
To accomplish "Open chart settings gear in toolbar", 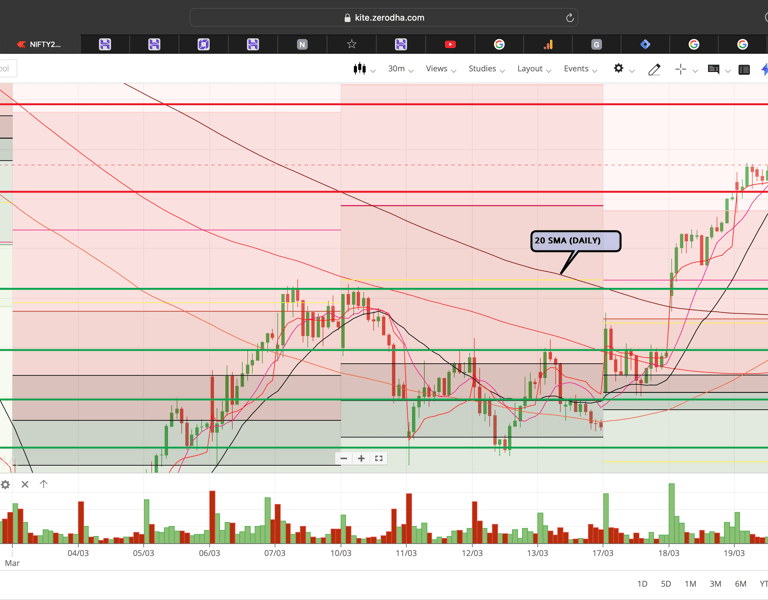I will 619,69.
